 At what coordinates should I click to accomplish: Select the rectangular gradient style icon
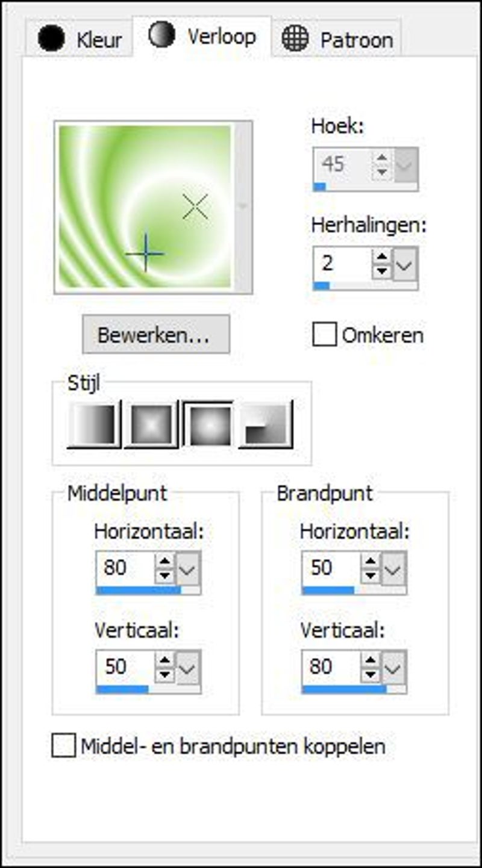point(151,425)
